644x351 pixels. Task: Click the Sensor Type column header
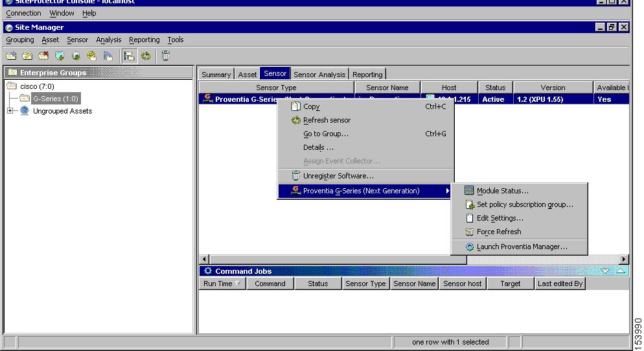tap(277, 88)
